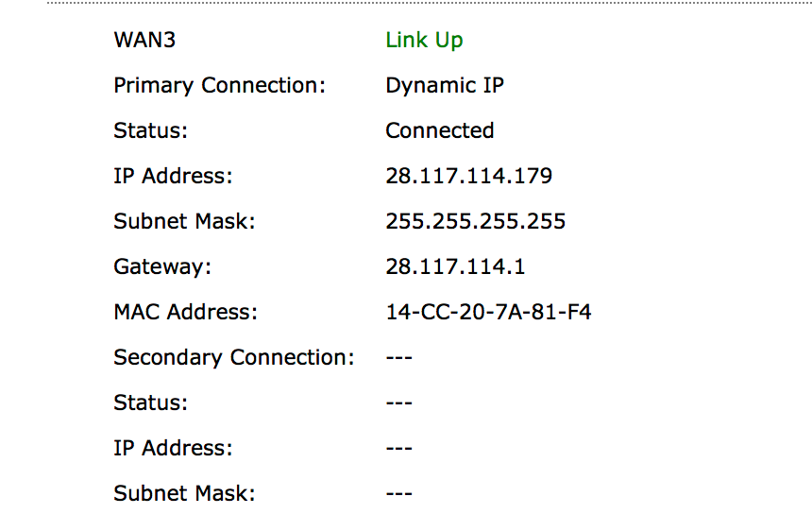The image size is (812, 531).
Task: Click the second Status label below Secondary Connection
Action: coord(150,403)
